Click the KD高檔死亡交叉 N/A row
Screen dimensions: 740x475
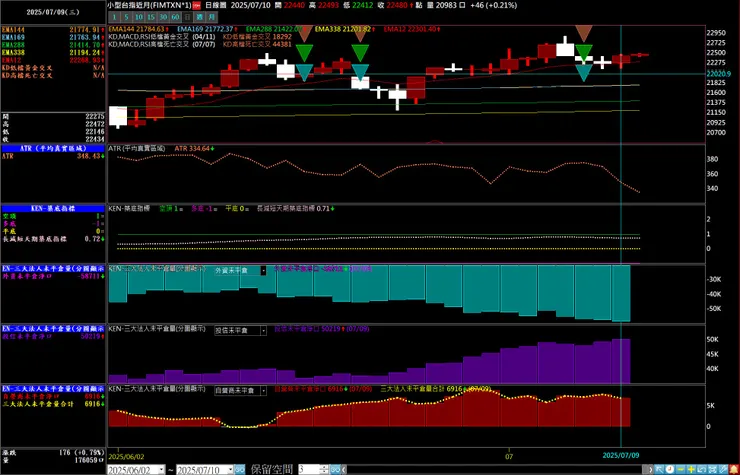tap(53, 76)
